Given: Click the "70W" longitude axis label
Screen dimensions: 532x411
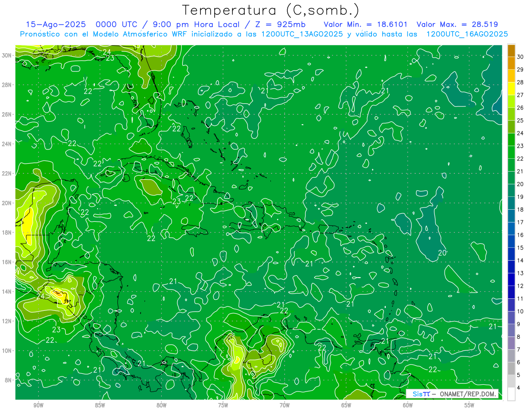Looking at the screenshot, I should click(x=285, y=405).
